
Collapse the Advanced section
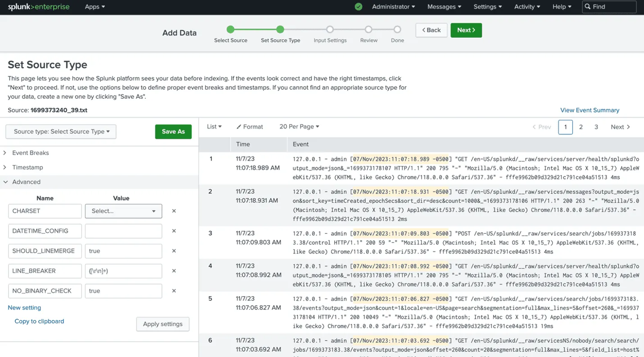pos(26,182)
